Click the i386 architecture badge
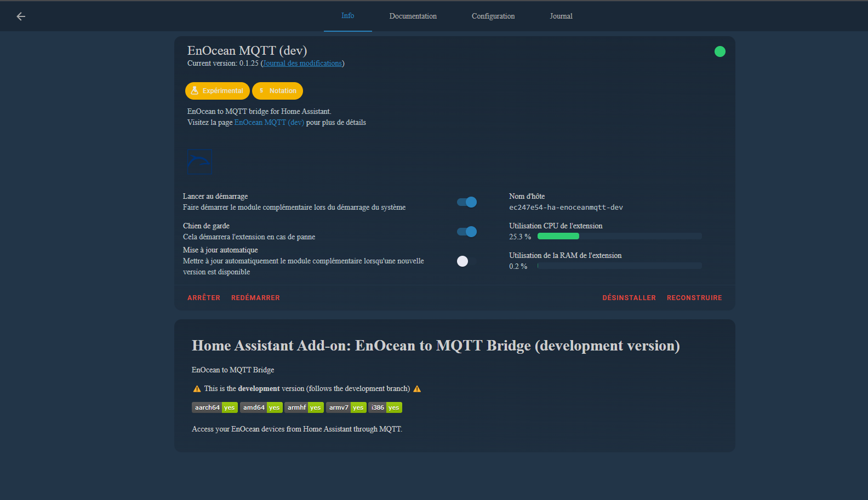Viewport: 868px width, 500px height. [385, 407]
